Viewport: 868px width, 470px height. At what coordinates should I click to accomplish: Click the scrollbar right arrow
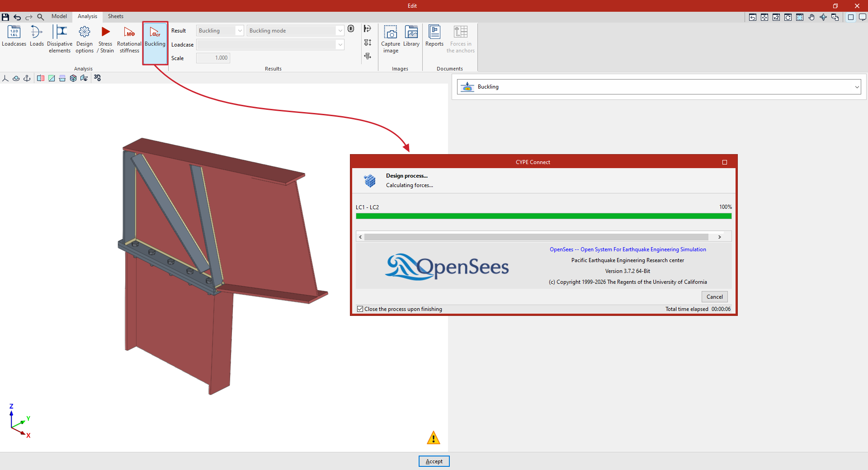(x=720, y=237)
